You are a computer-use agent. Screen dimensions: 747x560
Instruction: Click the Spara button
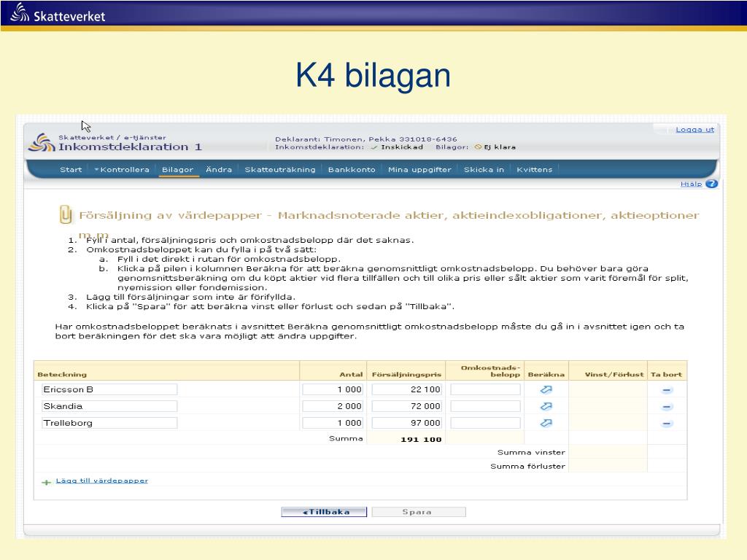(x=419, y=512)
